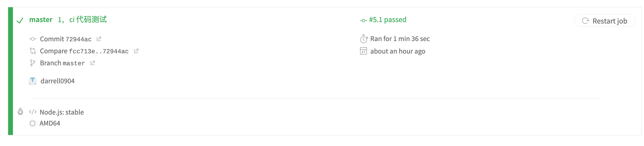Click the code brackets icon near Node.js
Viewport: 644px width, 146px height.
pyautogui.click(x=33, y=112)
